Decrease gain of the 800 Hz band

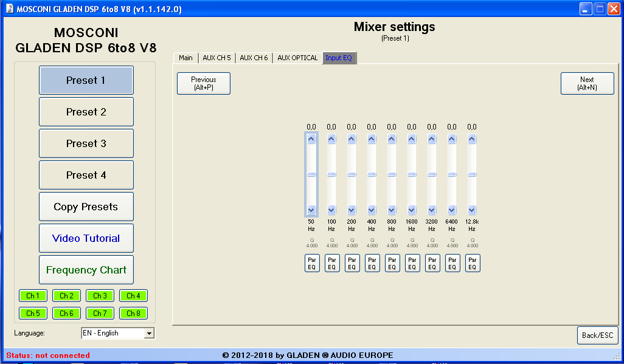point(392,210)
